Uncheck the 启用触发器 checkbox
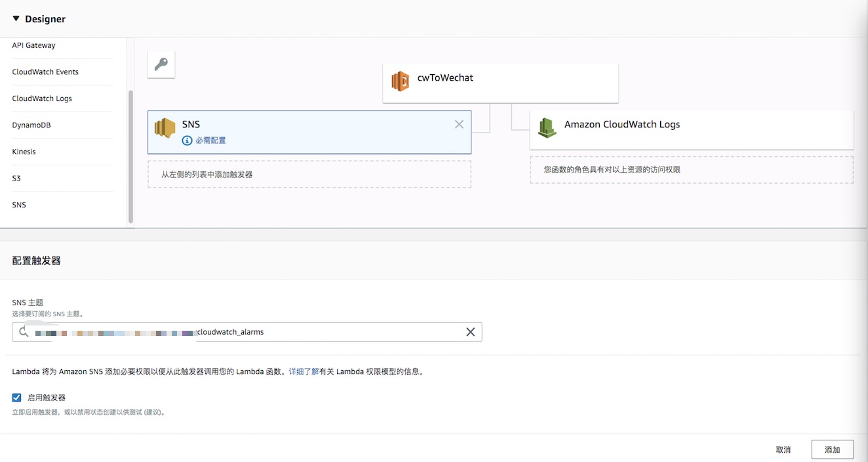Screen dimensions: 868x462 point(16,397)
